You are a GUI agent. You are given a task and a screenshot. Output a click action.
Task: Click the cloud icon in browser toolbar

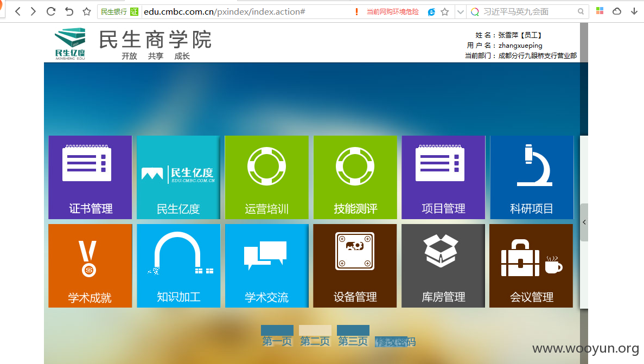(x=617, y=11)
